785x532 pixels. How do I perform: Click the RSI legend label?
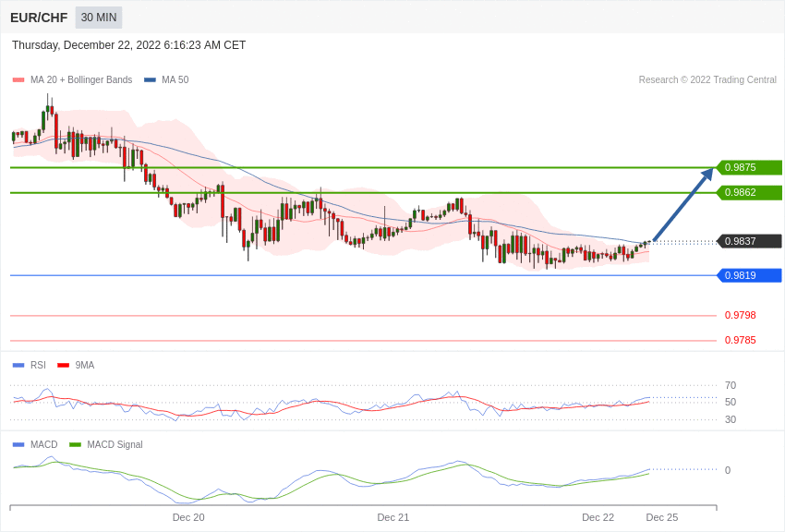(x=38, y=366)
